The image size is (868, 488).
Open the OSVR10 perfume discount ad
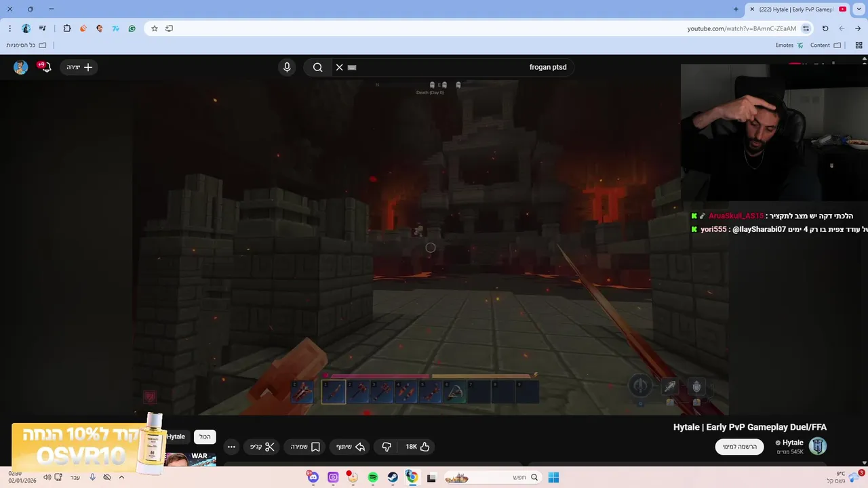88,444
